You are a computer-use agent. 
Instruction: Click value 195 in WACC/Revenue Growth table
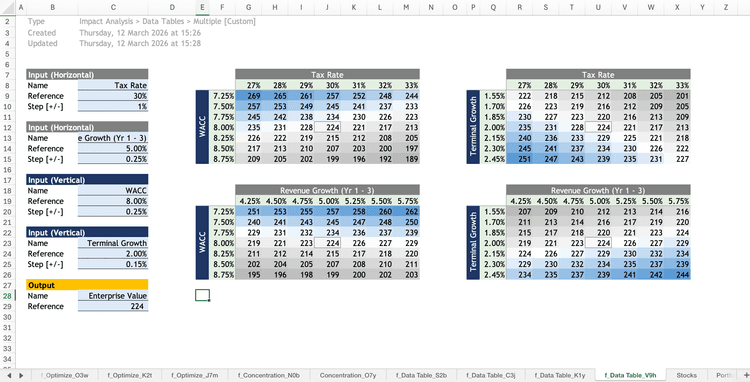click(x=249, y=275)
